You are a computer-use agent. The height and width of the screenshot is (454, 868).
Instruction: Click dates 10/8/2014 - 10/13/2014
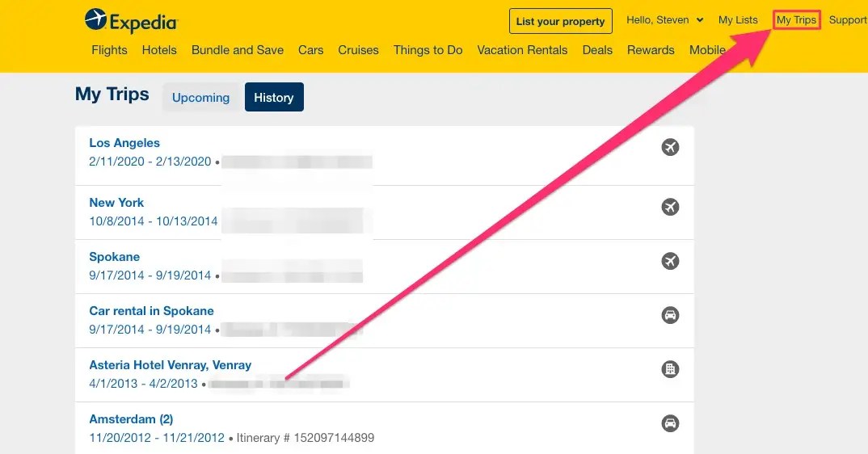[154, 221]
